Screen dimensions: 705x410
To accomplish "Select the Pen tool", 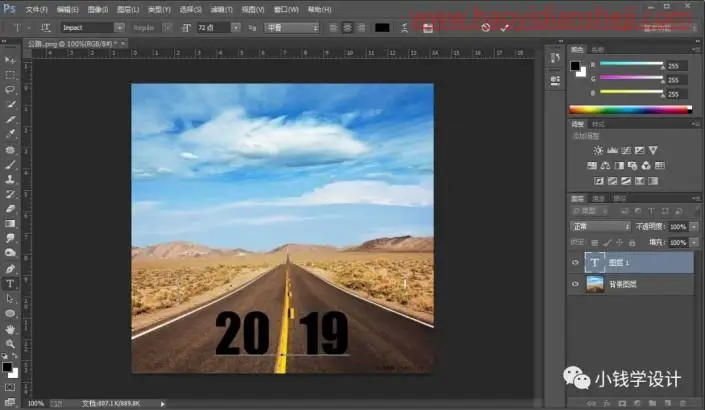I will pos(10,269).
